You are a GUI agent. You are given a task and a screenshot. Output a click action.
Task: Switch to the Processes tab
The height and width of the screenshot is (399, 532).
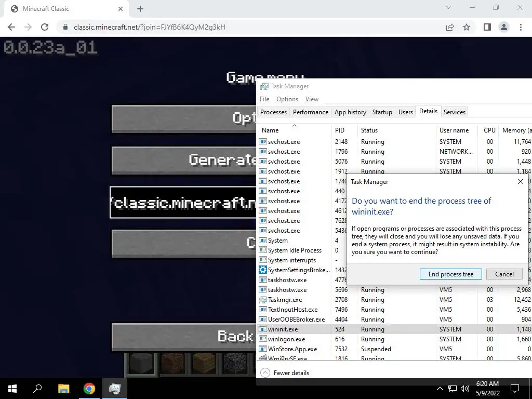point(273,112)
